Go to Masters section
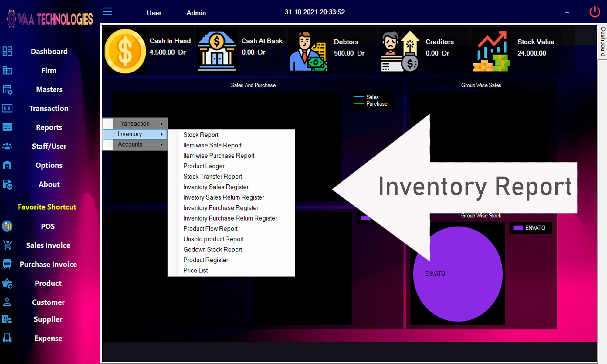The image size is (607, 364). coord(49,89)
